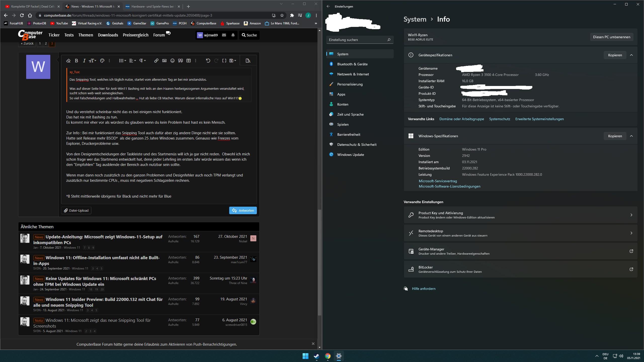Open Erweiterte Systemeinstellungen link
Screen dimensions: 644x362
pos(539,119)
